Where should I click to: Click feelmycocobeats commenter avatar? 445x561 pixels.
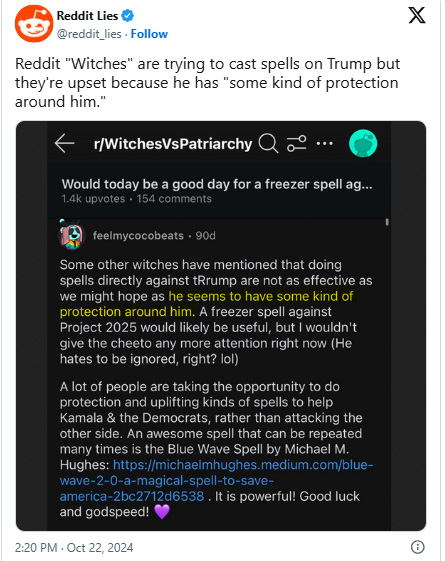(71, 235)
